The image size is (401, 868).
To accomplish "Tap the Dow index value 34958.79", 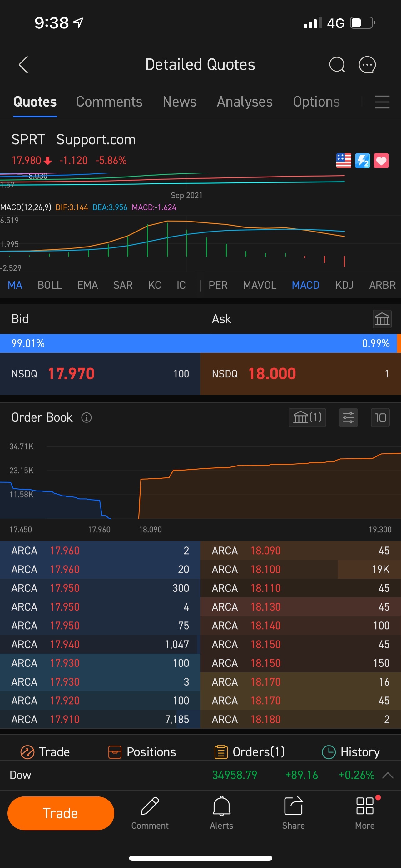I will pos(235,775).
